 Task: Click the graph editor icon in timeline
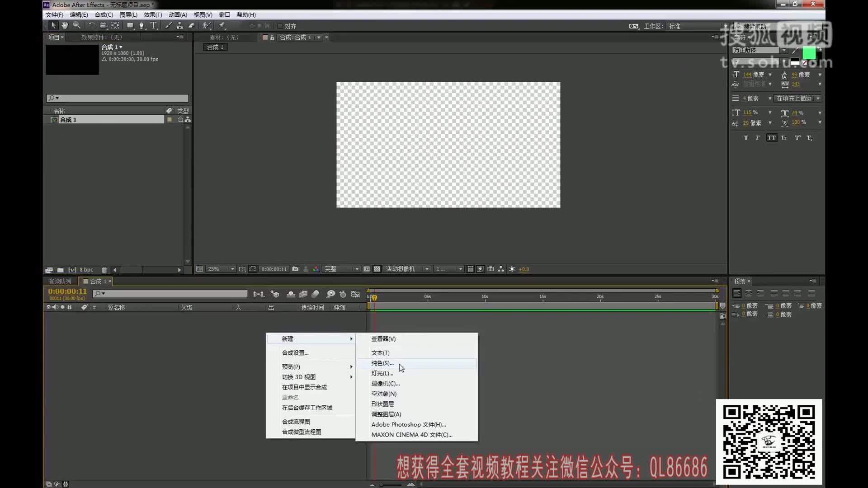pos(356,294)
